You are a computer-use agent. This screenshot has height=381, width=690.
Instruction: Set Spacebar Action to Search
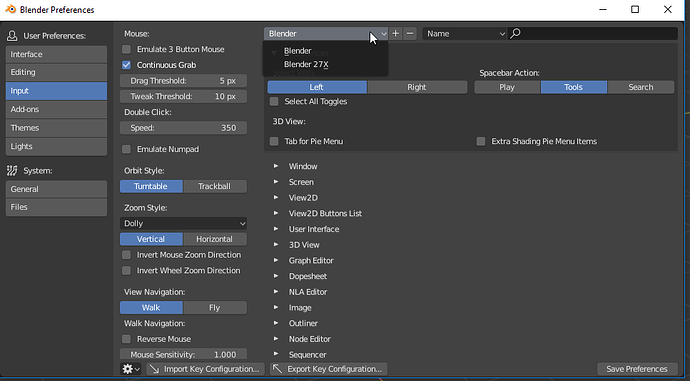point(641,87)
